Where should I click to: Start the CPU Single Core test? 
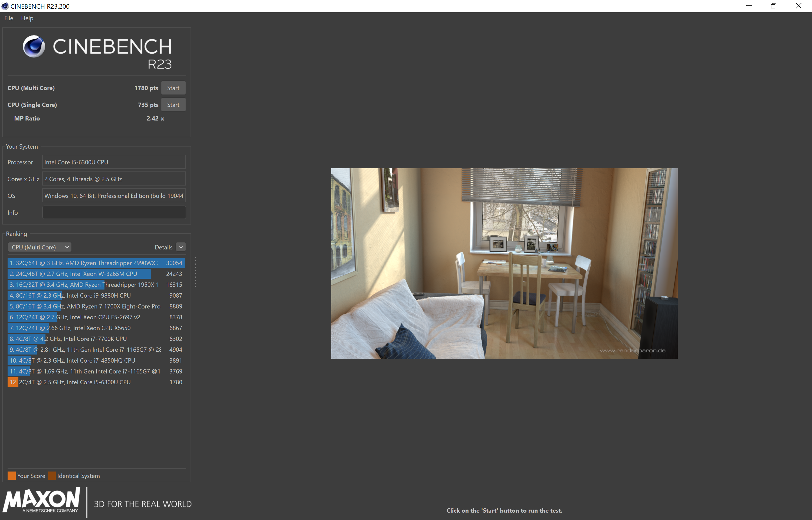[173, 105]
